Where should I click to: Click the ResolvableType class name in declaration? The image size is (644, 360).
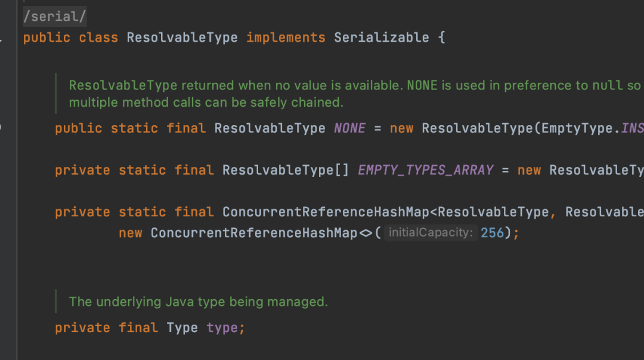[x=182, y=38]
